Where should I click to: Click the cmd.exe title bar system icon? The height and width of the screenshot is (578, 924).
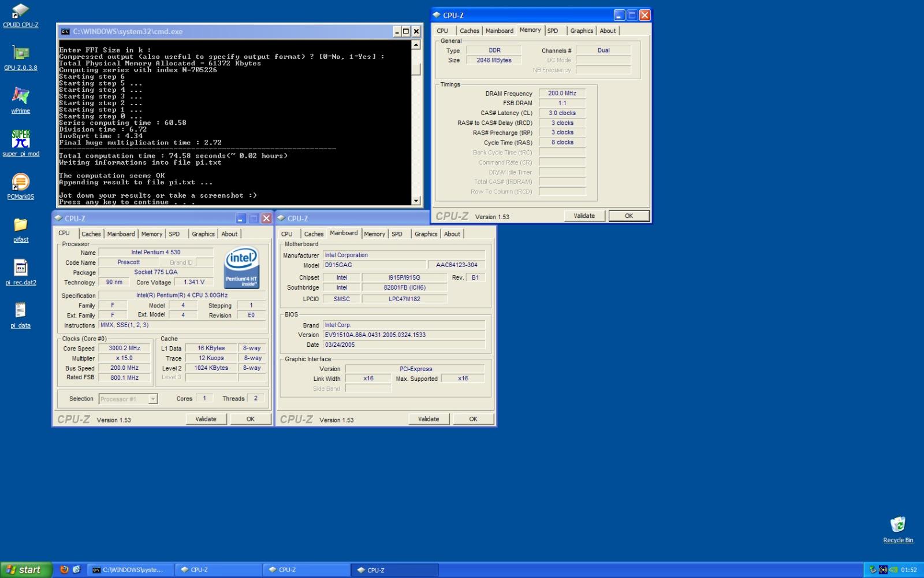pos(65,32)
